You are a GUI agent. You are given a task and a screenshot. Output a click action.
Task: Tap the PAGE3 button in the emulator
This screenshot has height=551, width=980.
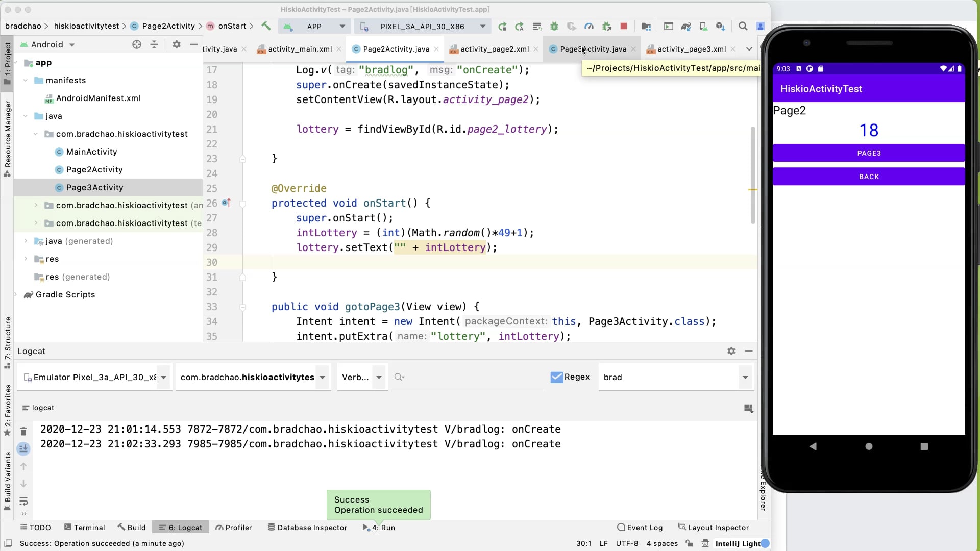(869, 153)
